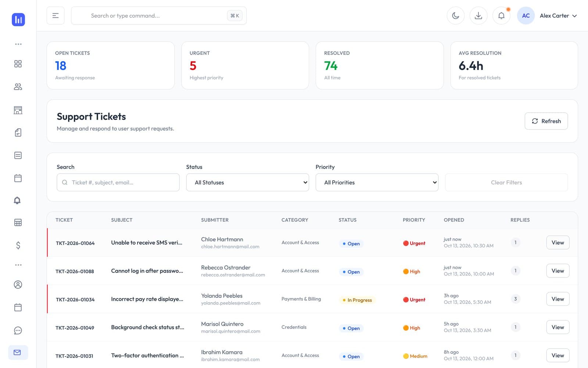Image resolution: width=588 pixels, height=368 pixels.
Task: Toggle sidebar with the hamburger menu button
Action: point(55,15)
